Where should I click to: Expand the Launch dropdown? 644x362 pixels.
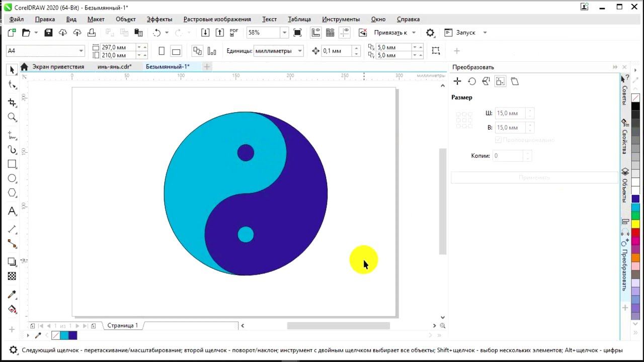[x=485, y=33]
